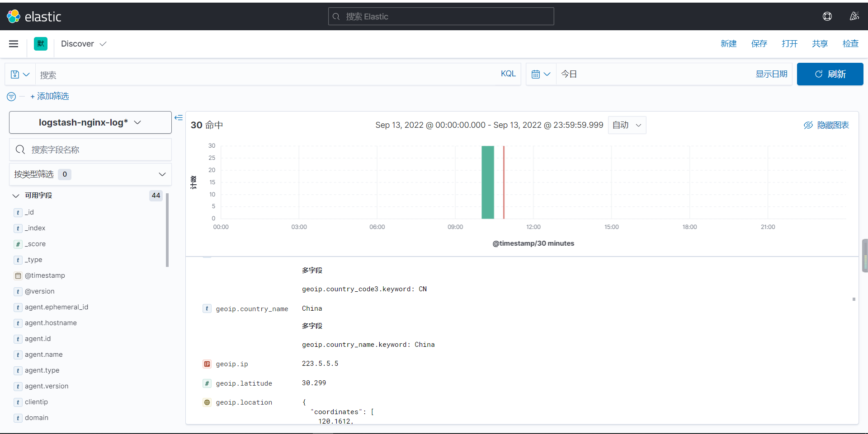Select the clientip field

click(36, 402)
